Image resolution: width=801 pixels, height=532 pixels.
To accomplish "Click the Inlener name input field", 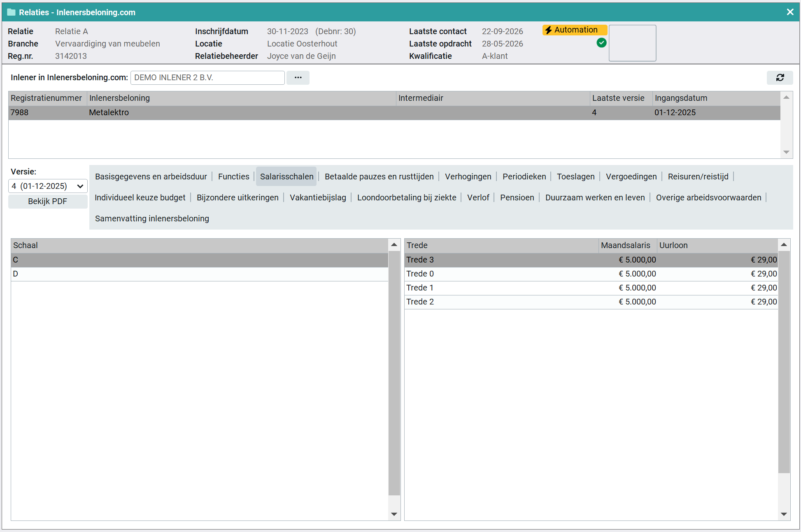I will tap(207, 77).
